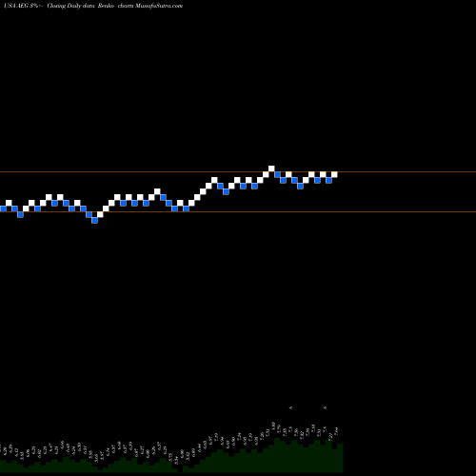Click the last white brick in the series
Viewport: 476px width, 476px height.
[334, 174]
